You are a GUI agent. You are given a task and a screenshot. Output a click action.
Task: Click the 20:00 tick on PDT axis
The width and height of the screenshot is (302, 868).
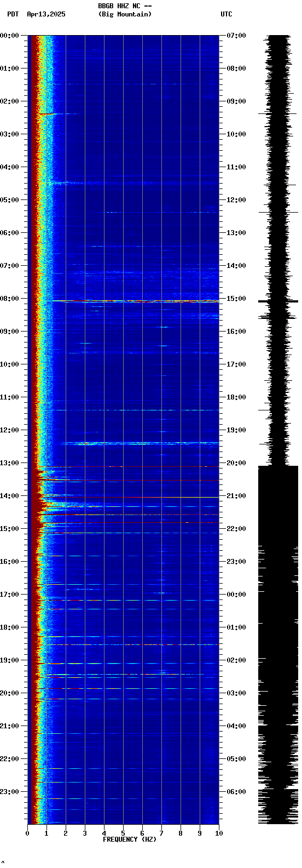[9, 693]
